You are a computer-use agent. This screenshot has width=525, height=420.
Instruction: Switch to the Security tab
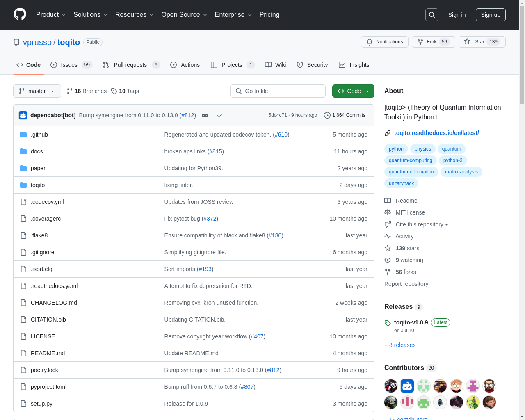coord(312,65)
